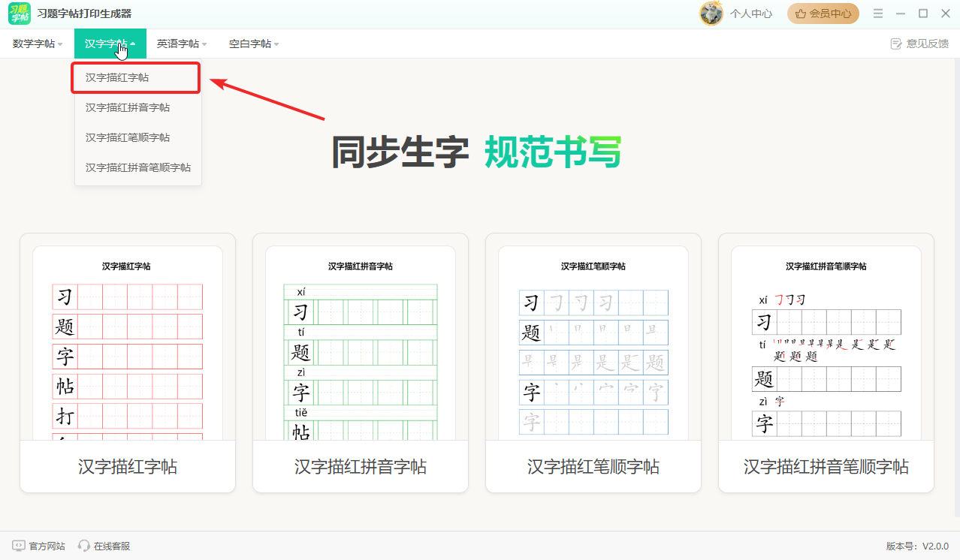Open the 汉字描红笔顺字帖 card thumbnail

593,343
